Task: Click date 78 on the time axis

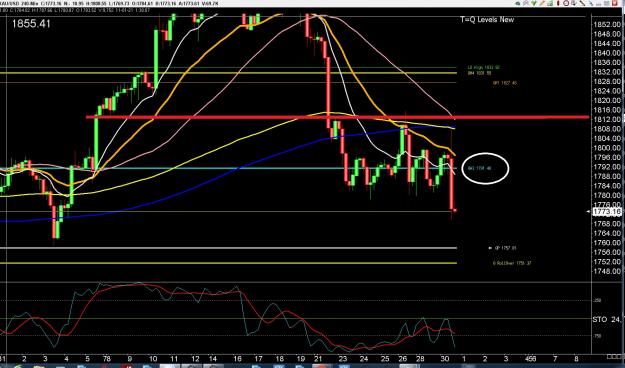Action: click(x=107, y=359)
